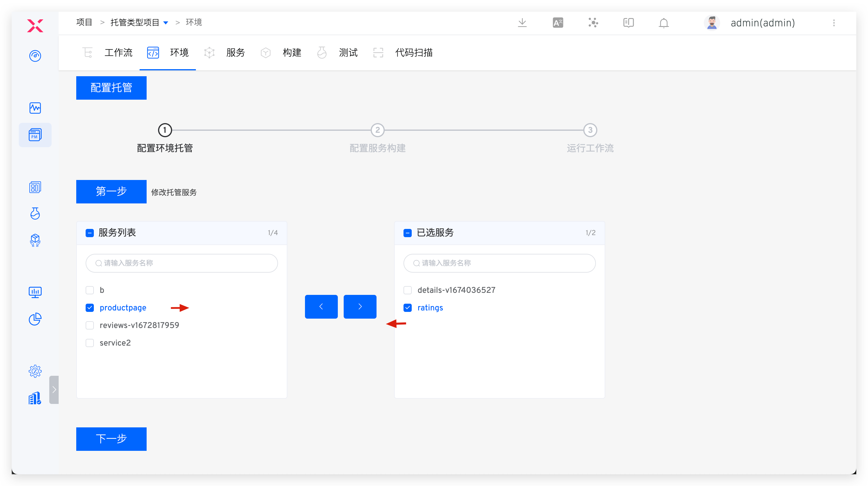The height and width of the screenshot is (486, 868).
Task: Click the 下一步 button
Action: 111,439
